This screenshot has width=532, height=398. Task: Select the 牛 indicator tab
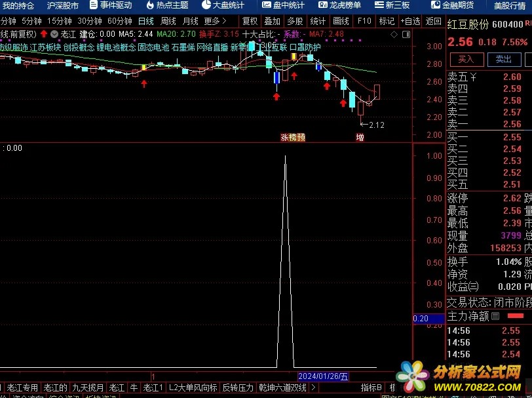click(134, 387)
